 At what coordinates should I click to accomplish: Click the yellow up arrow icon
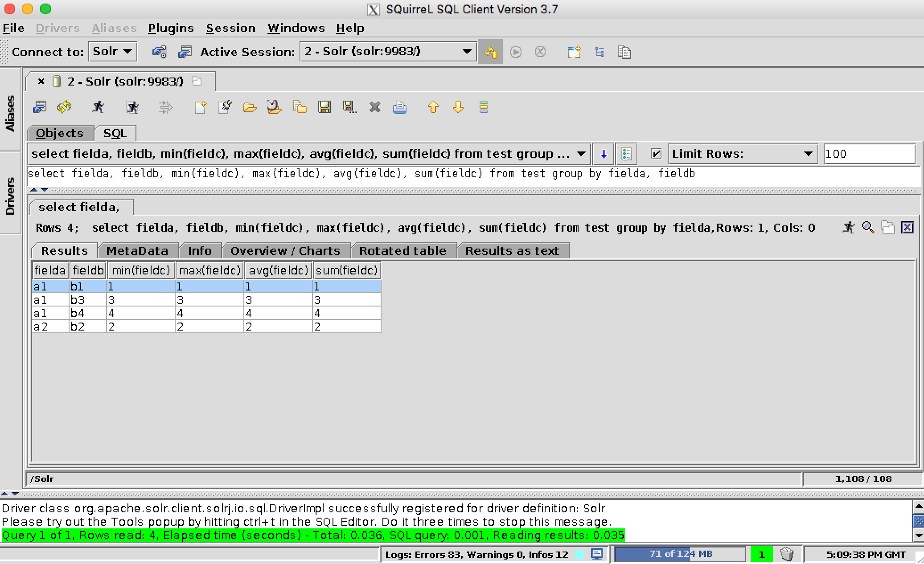(433, 107)
